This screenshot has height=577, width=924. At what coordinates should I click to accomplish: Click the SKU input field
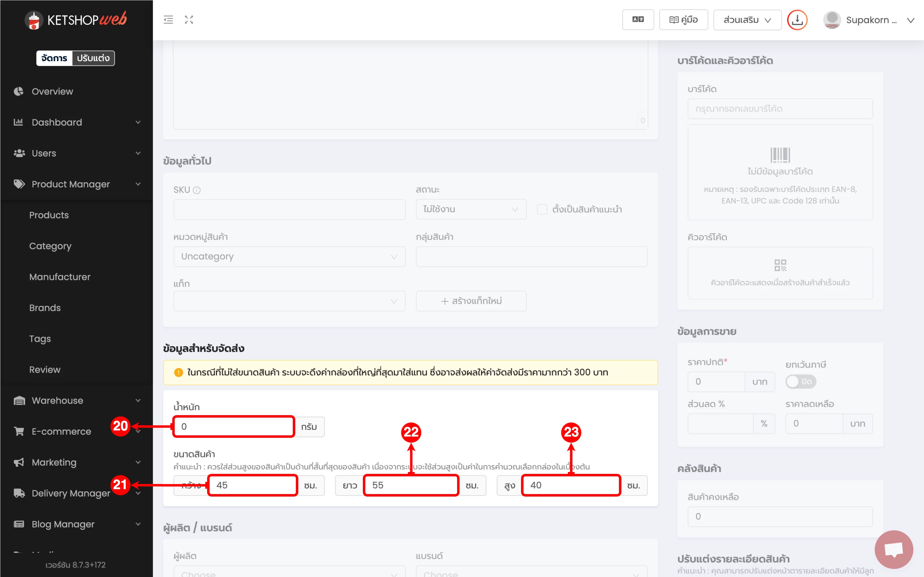pyautogui.click(x=289, y=209)
